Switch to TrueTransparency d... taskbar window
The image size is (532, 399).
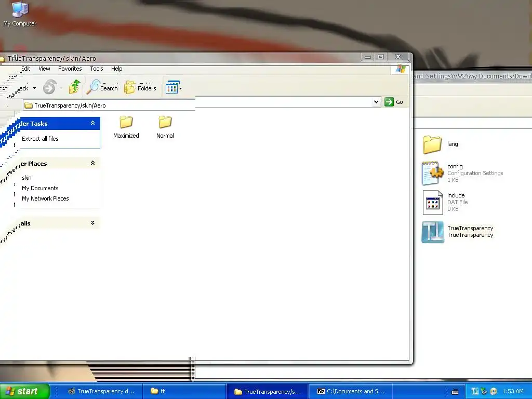[x=101, y=391]
